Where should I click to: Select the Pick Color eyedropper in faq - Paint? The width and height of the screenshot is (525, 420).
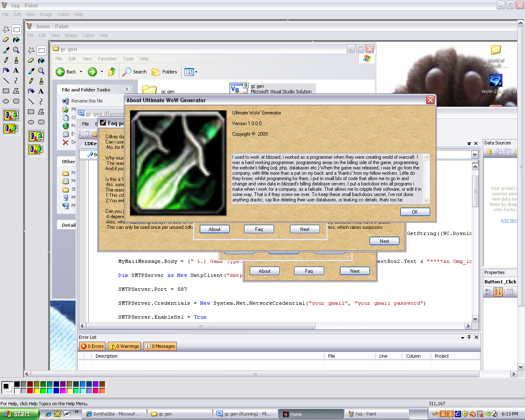pyautogui.click(x=6, y=50)
